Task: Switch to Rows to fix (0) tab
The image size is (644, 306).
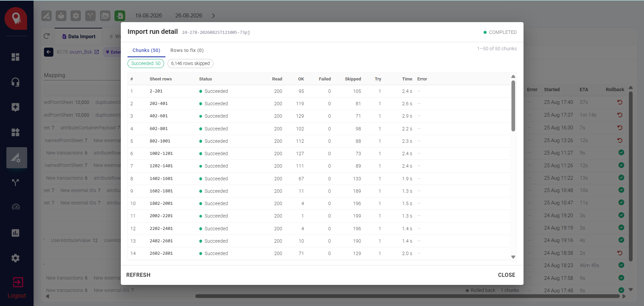Action: click(x=187, y=50)
